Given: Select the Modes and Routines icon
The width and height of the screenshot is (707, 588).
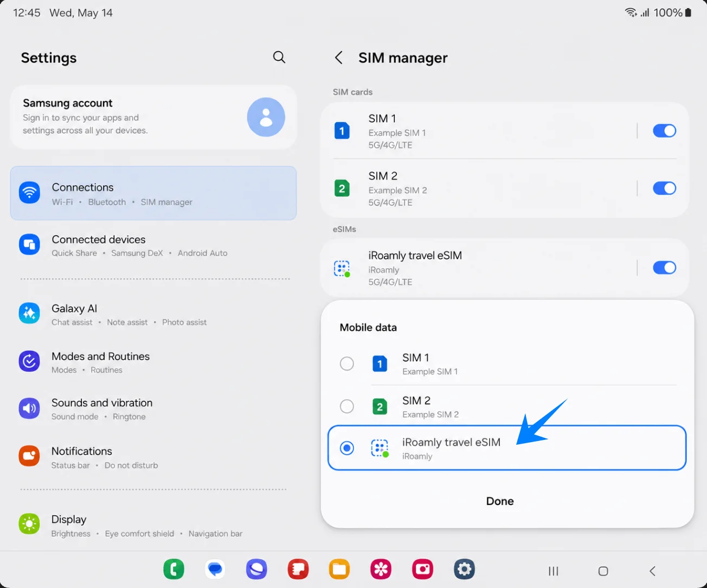Looking at the screenshot, I should [30, 361].
